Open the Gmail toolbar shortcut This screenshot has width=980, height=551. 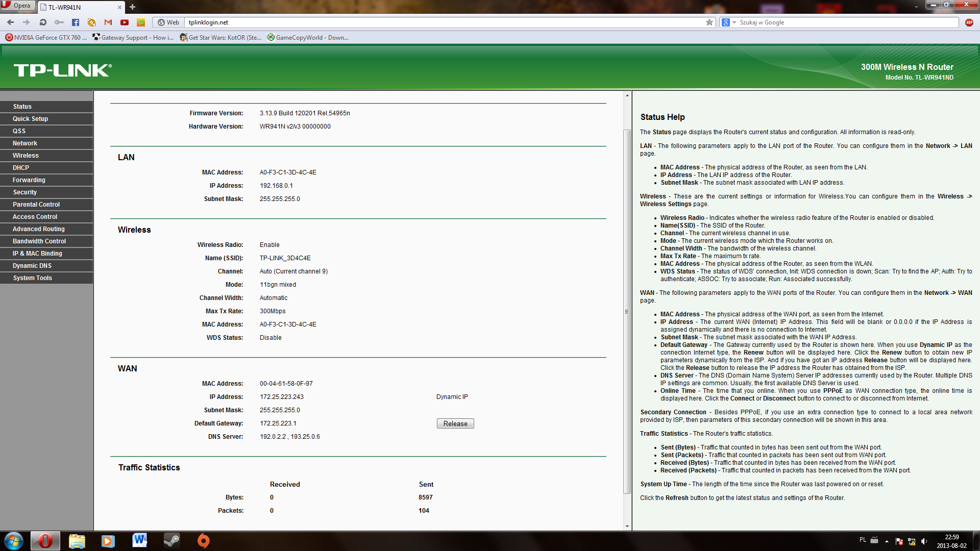point(108,22)
